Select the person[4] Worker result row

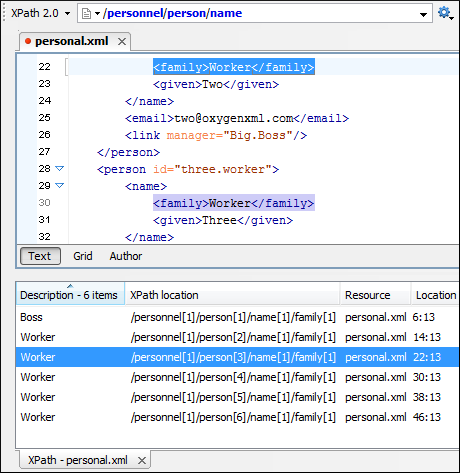click(237, 377)
